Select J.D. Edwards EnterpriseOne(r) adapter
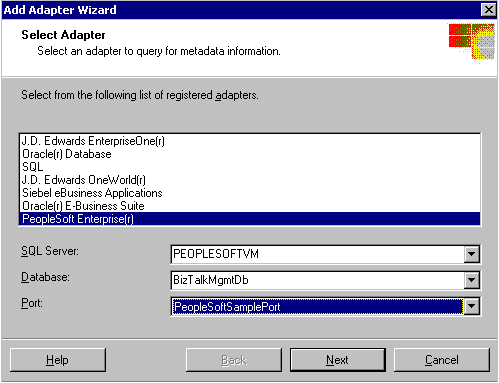The image size is (499, 383). coord(250,141)
